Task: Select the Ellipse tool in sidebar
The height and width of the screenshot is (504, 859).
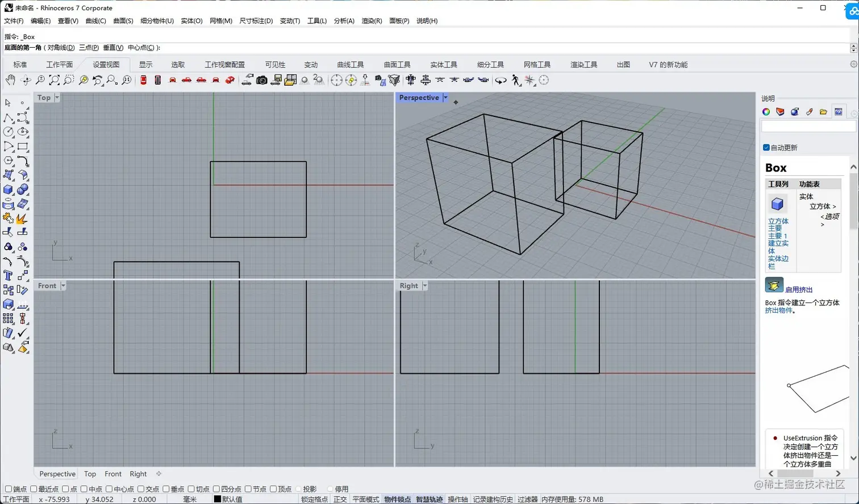Action: [x=23, y=132]
